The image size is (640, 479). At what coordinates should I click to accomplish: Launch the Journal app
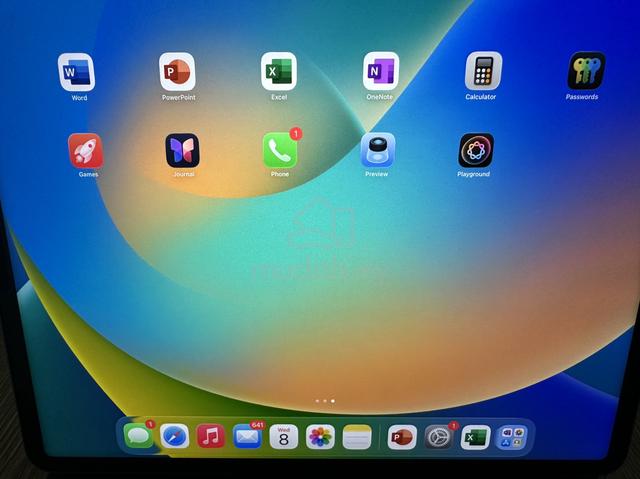[182, 150]
